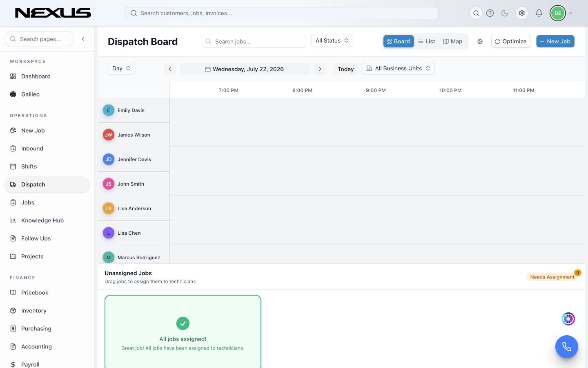
Task: Click the 7:00 PM time header
Action: click(229, 90)
